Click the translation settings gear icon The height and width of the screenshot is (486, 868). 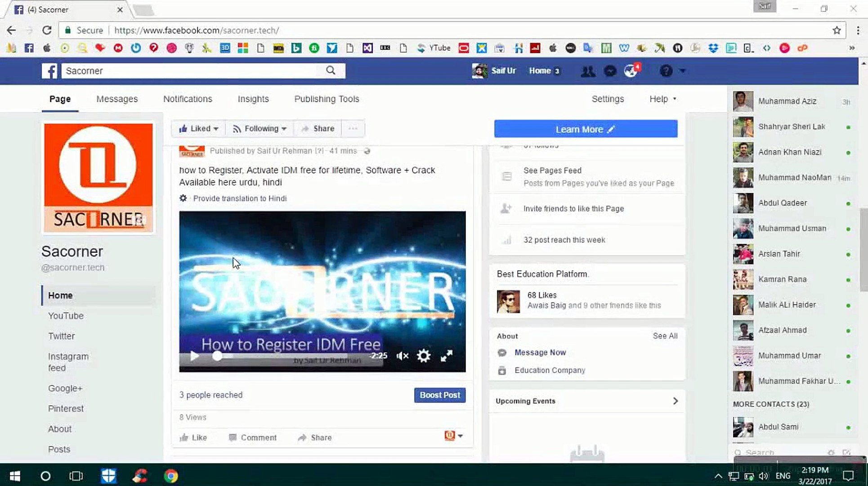coord(183,198)
